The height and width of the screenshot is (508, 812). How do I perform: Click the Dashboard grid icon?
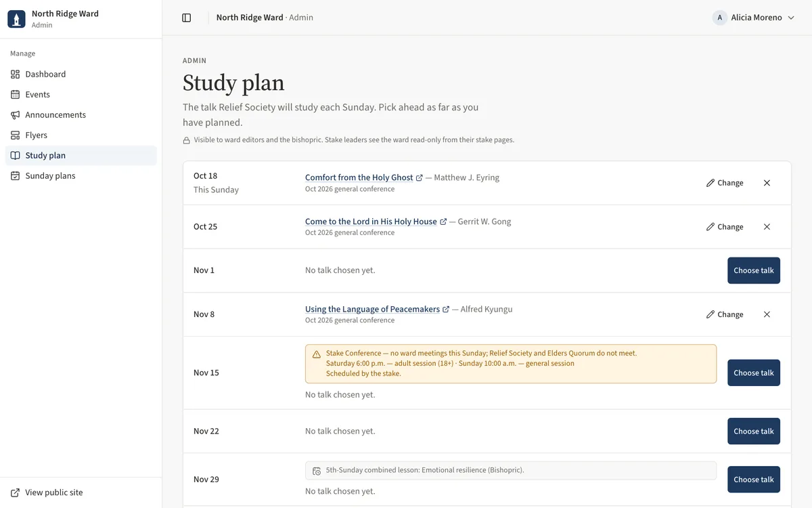16,75
